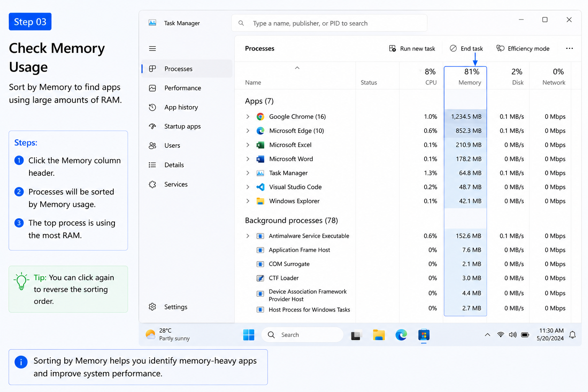Show hidden system tray icons chevron
Screen dimensions: 588x392
click(x=487, y=335)
